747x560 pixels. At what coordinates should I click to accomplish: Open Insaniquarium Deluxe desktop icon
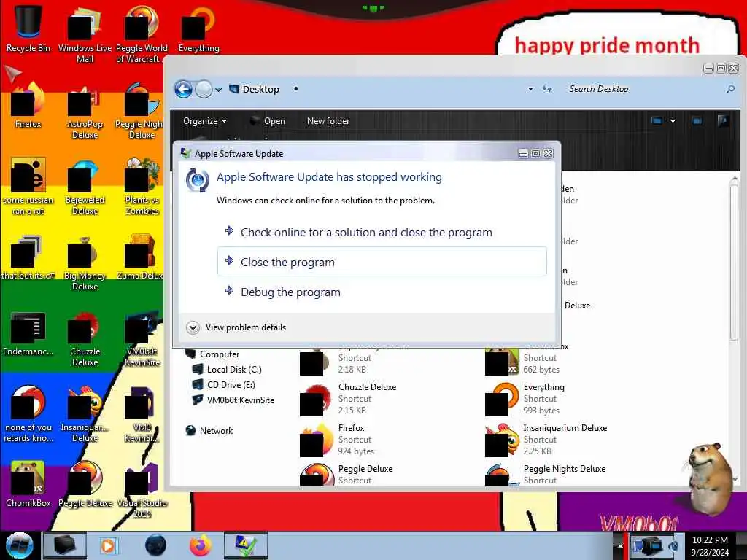(85, 414)
